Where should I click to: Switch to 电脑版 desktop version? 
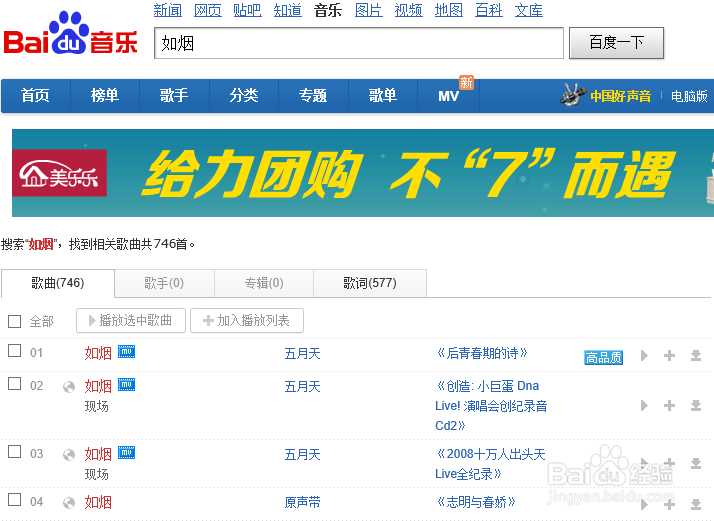point(689,96)
